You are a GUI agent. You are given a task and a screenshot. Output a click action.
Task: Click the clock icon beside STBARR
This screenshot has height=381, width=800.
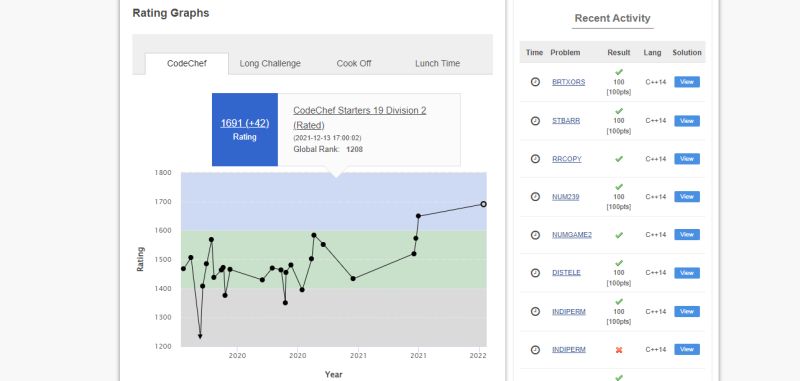535,121
